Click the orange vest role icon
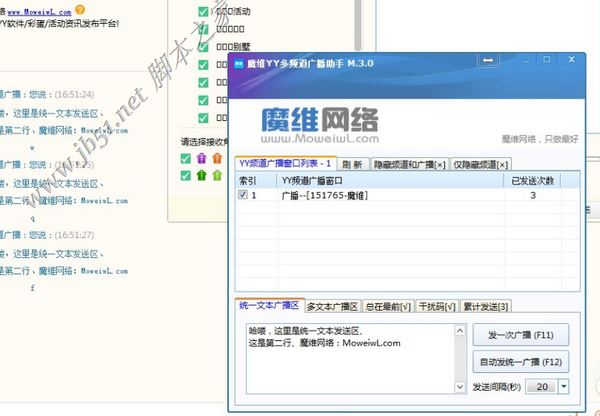 point(217,158)
